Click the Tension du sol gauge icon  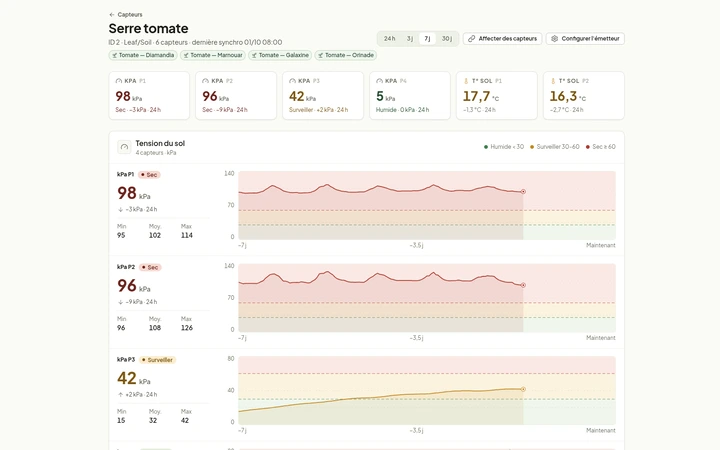pyautogui.click(x=124, y=147)
